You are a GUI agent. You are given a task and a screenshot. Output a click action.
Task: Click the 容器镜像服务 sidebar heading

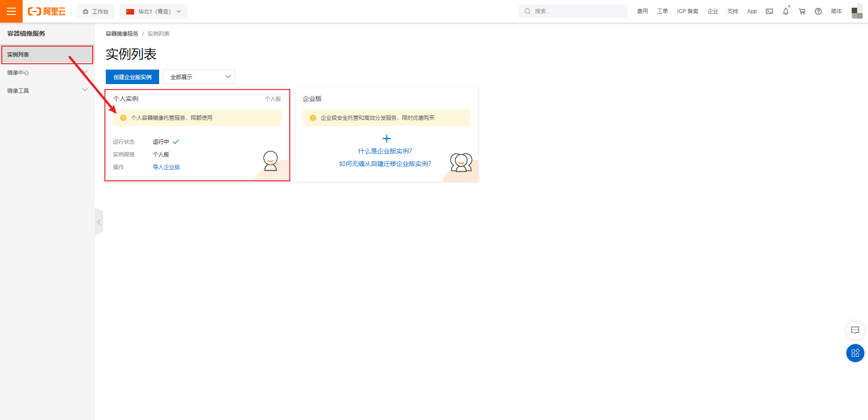[x=26, y=33]
